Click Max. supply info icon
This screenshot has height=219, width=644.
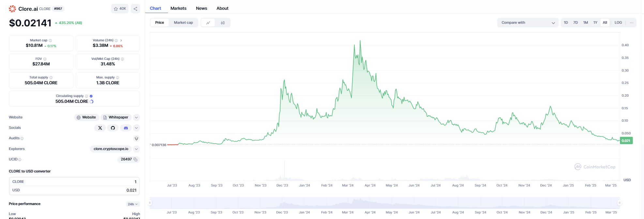(117, 77)
